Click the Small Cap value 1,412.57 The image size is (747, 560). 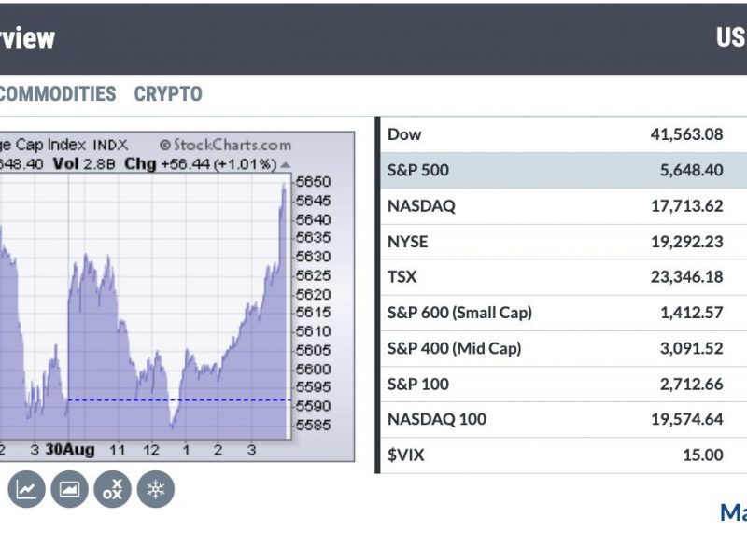692,313
